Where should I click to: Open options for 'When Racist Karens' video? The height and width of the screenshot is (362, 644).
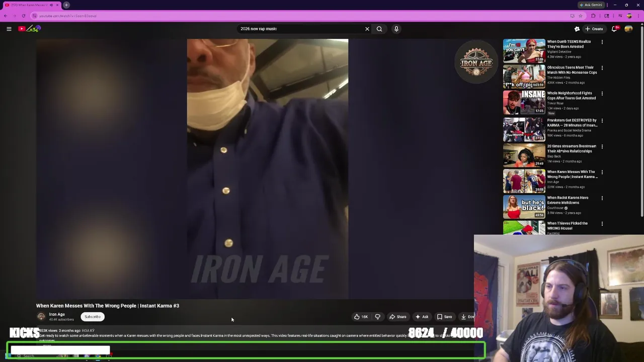tap(602, 198)
